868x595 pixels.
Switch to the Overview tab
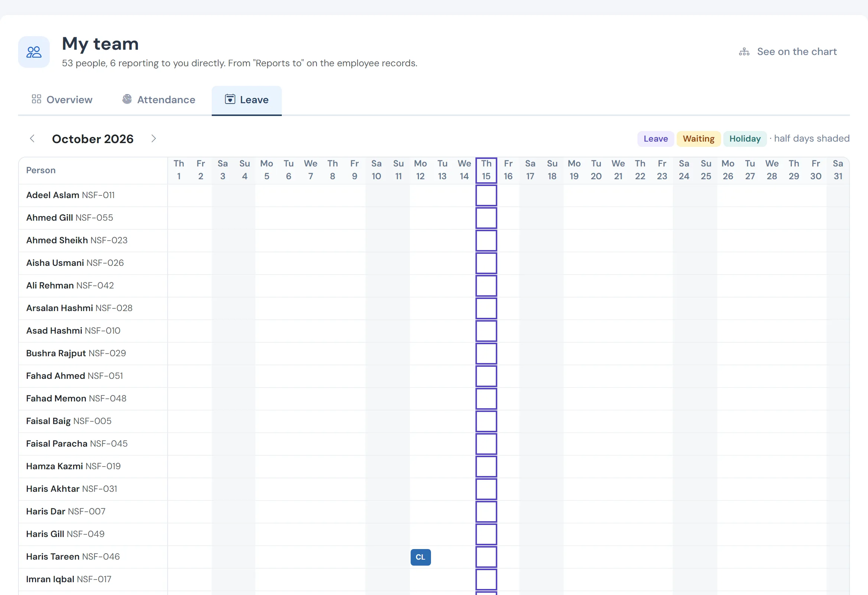[x=62, y=100]
